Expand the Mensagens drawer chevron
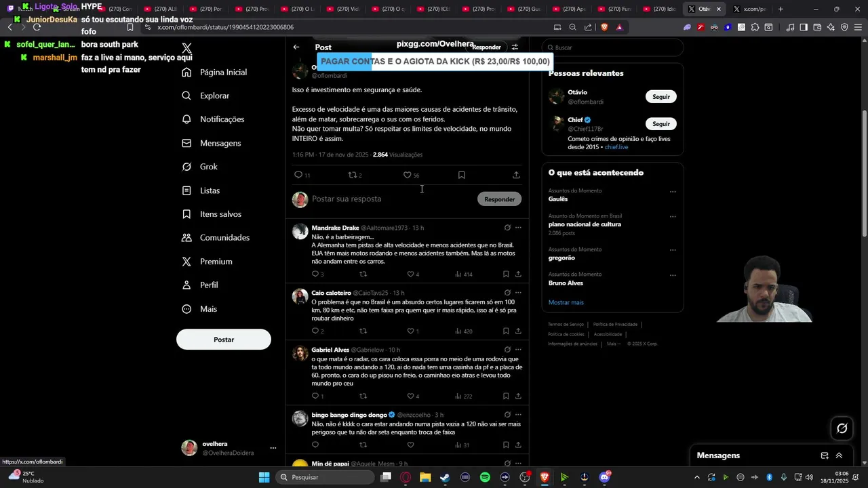 839,455
